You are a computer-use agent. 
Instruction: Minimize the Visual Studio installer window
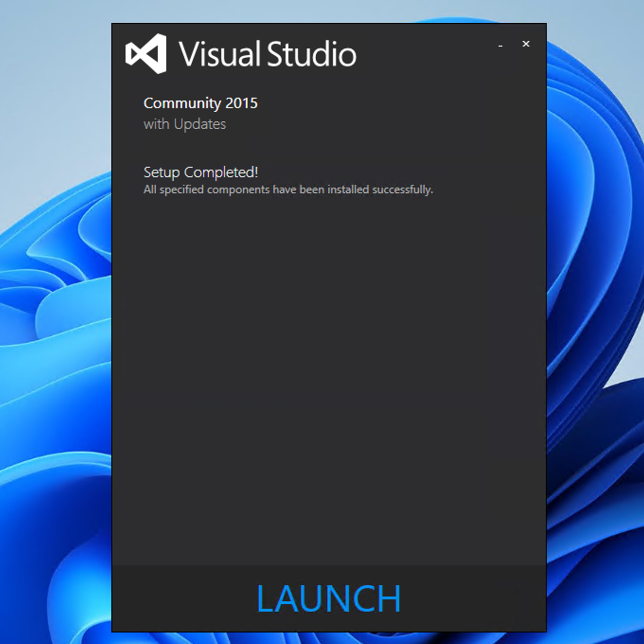[x=501, y=45]
